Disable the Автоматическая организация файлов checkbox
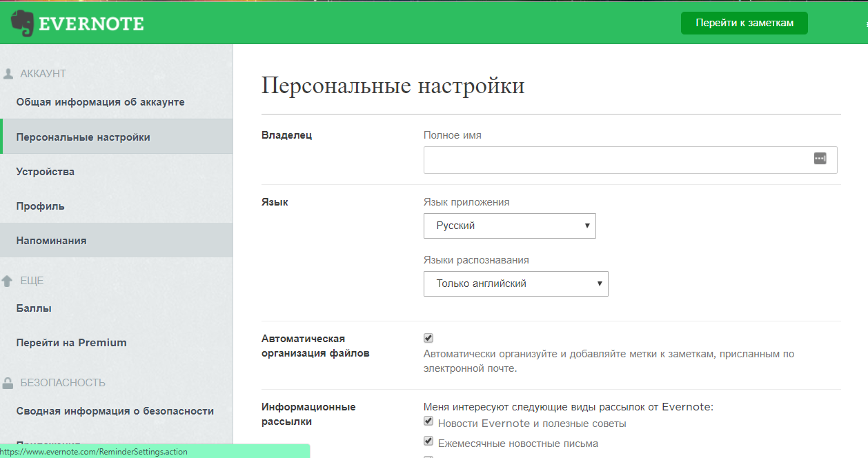Screen dimensions: 868x458 [428, 338]
